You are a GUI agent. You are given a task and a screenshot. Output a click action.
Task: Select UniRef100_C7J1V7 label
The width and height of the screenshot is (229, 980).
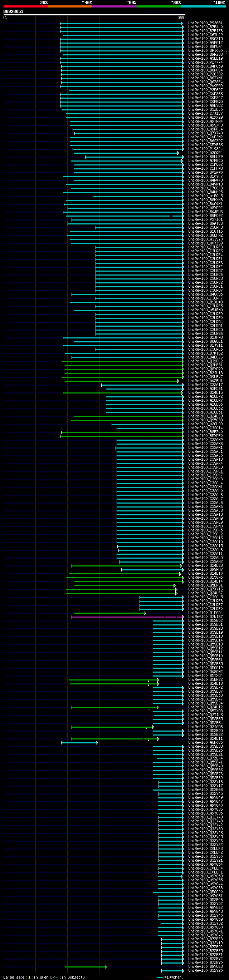205,113
